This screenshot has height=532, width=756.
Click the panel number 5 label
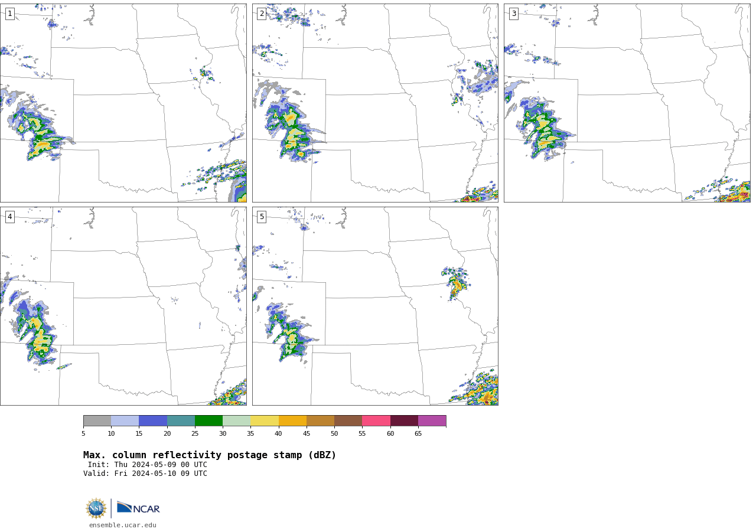(262, 217)
